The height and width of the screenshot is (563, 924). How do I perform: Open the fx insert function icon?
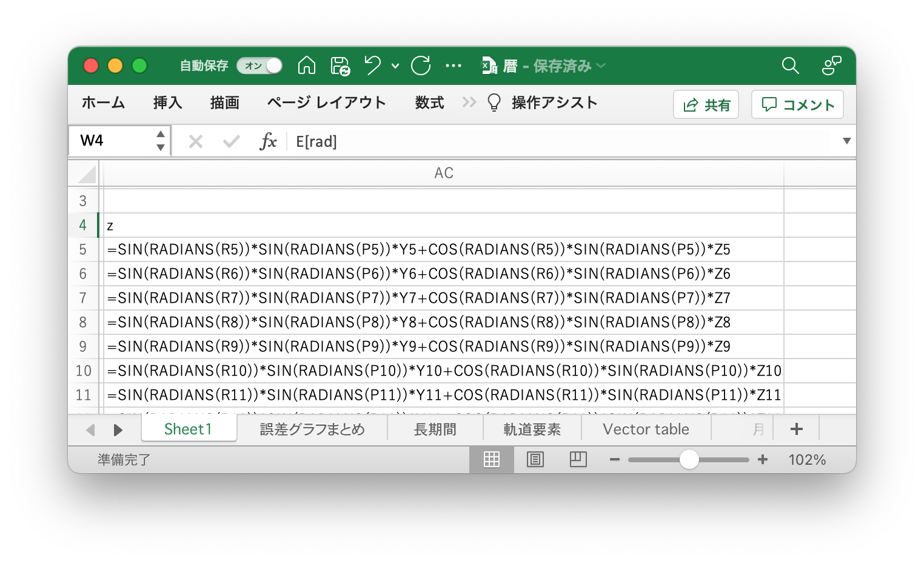click(x=267, y=141)
